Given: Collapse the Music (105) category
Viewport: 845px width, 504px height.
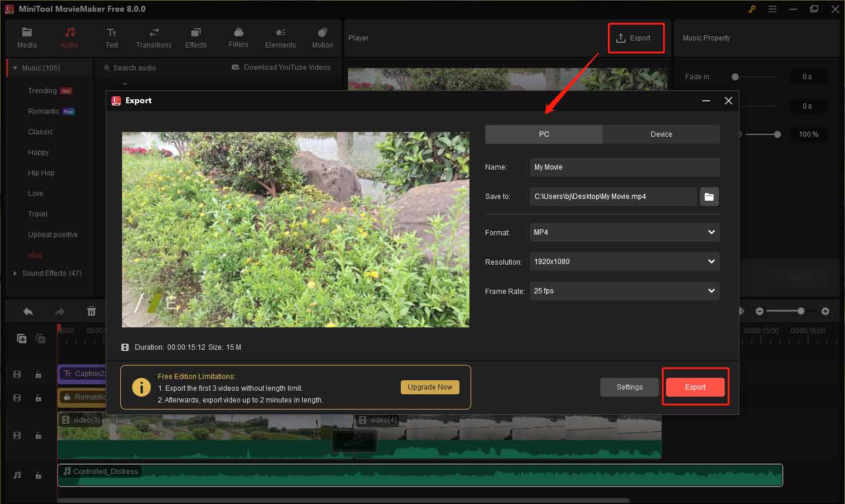Looking at the screenshot, I should pos(15,68).
